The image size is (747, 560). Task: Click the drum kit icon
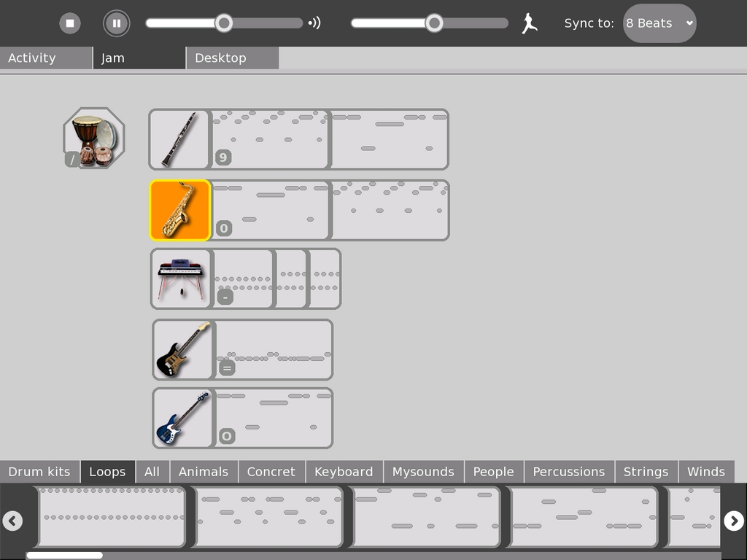coord(94,139)
